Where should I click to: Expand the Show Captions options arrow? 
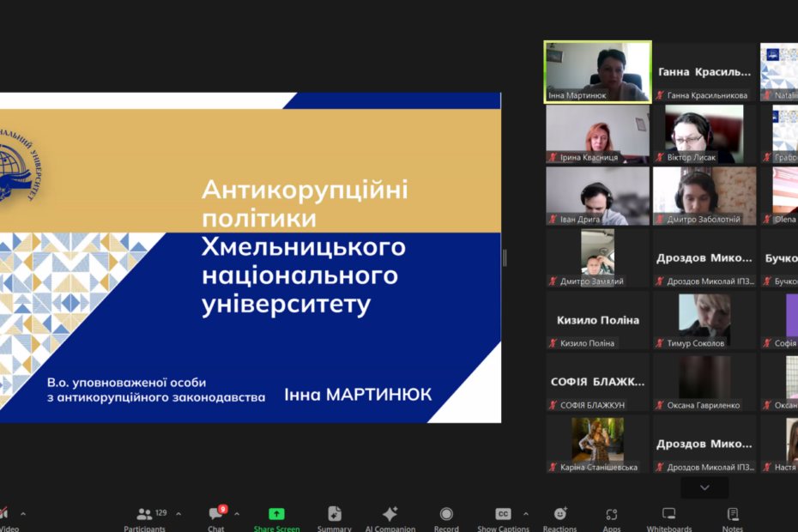click(x=525, y=514)
